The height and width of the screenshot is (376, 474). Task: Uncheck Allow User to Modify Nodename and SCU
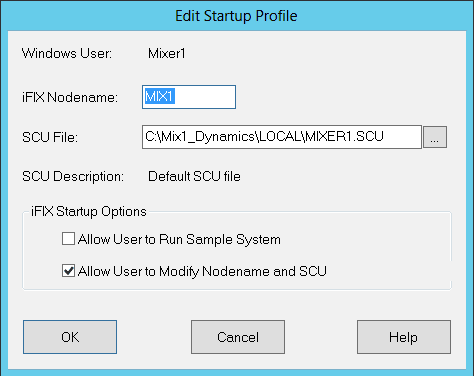[68, 271]
